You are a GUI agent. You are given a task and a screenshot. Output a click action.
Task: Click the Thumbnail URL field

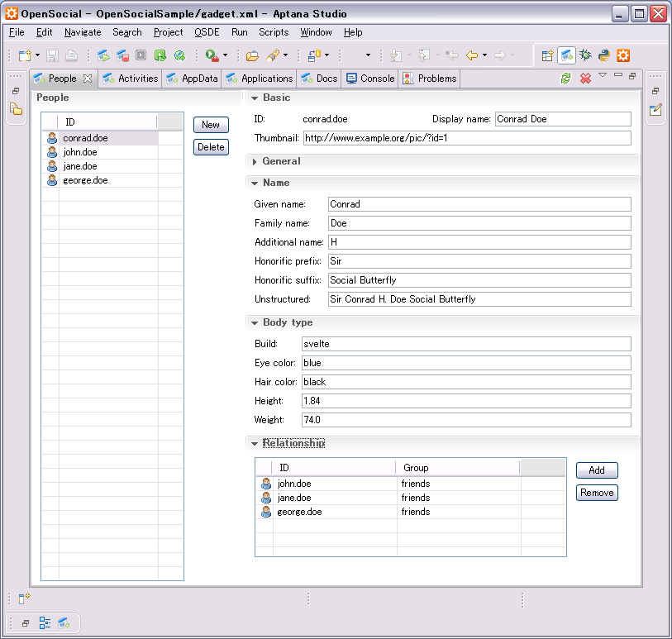coord(467,138)
